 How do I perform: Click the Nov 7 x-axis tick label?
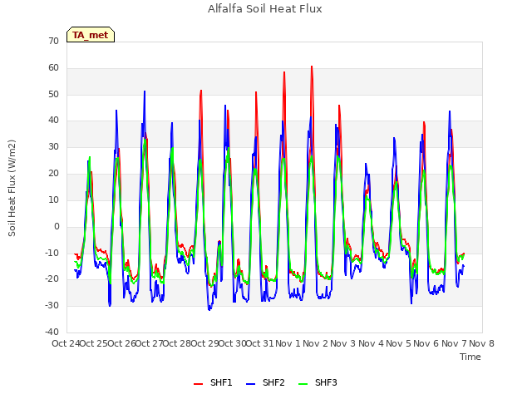[454, 343]
